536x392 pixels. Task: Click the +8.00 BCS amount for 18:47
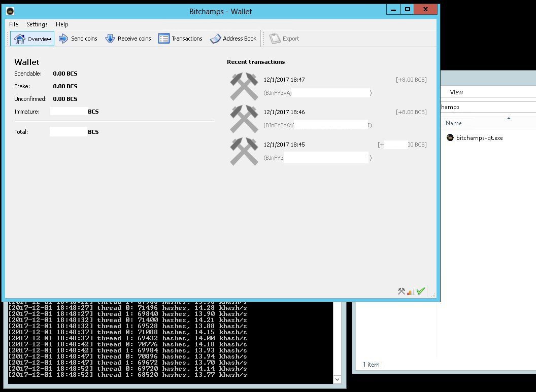pos(411,80)
